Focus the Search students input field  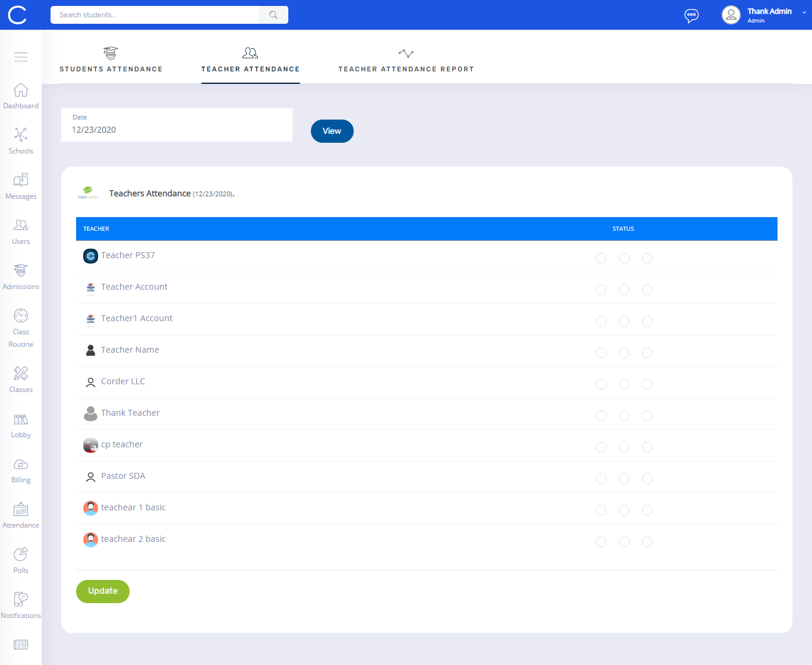(155, 15)
